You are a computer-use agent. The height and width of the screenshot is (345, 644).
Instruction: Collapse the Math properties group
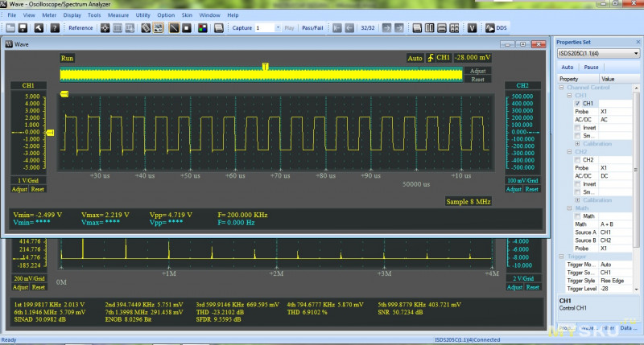569,208
